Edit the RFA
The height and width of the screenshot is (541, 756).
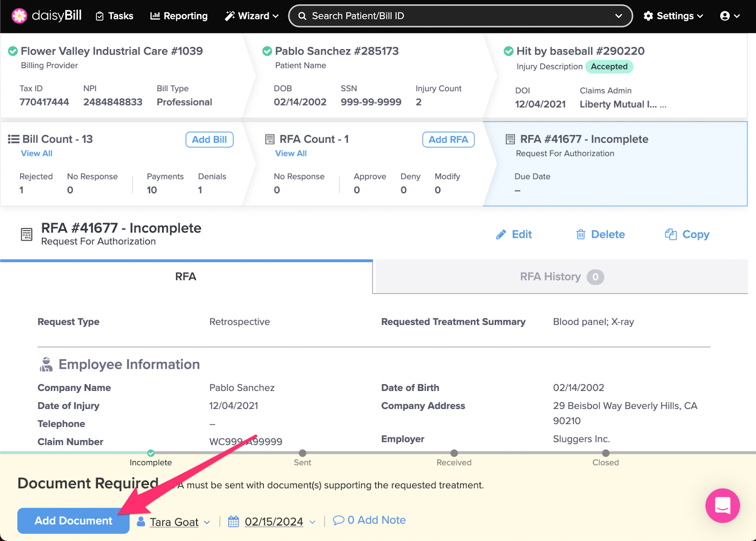click(514, 235)
